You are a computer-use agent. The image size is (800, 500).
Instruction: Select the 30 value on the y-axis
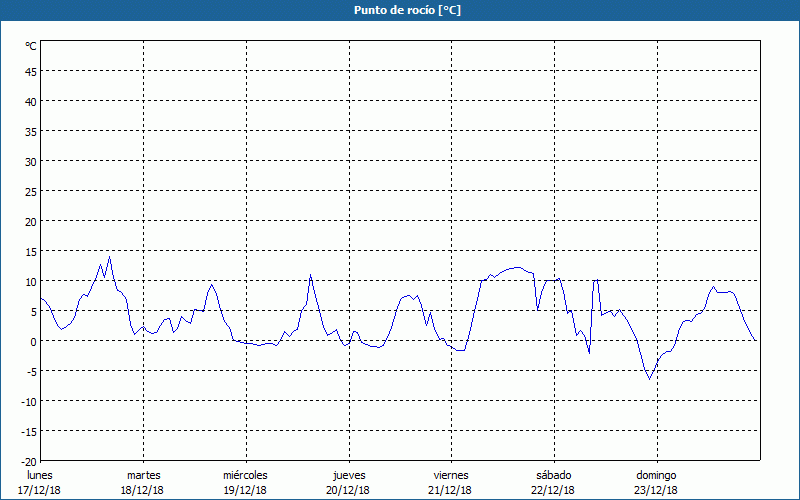click(31, 161)
